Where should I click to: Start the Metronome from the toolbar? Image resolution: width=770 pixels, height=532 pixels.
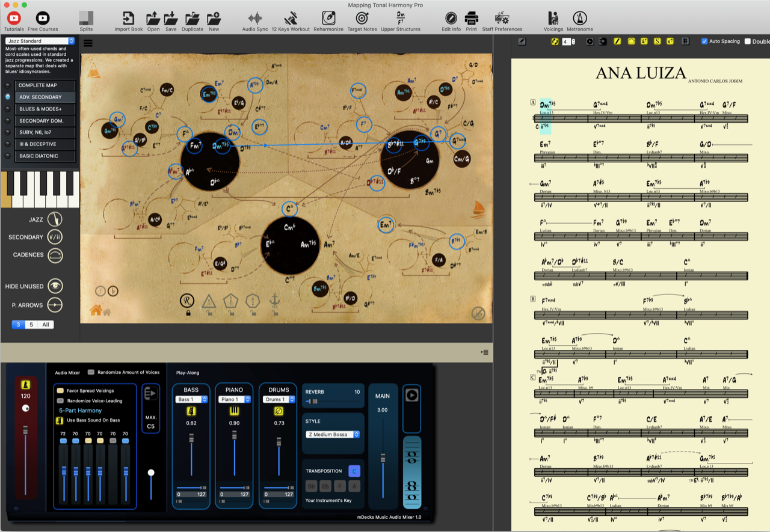[579, 18]
